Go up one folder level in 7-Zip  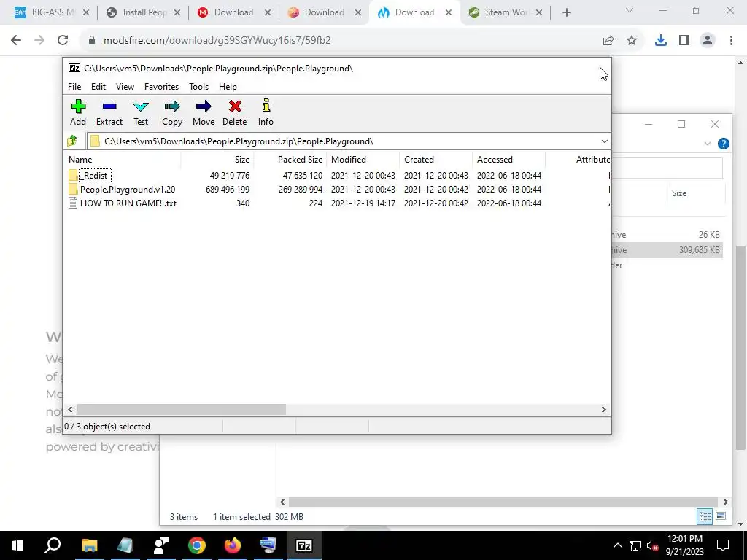point(72,141)
